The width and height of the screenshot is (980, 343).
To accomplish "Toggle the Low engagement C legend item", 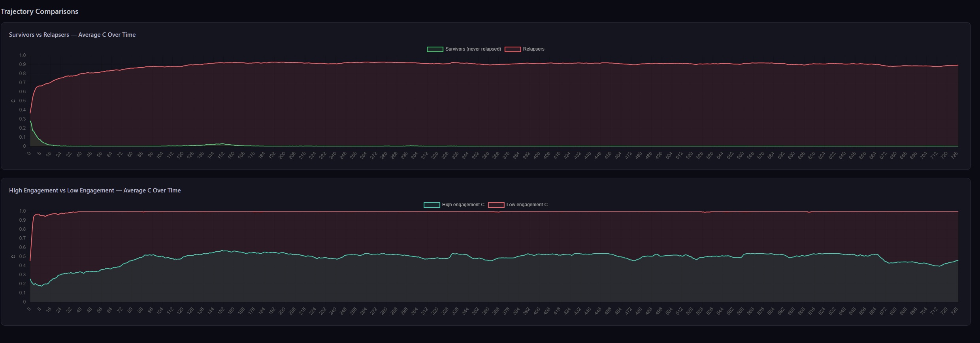I will [x=518, y=205].
